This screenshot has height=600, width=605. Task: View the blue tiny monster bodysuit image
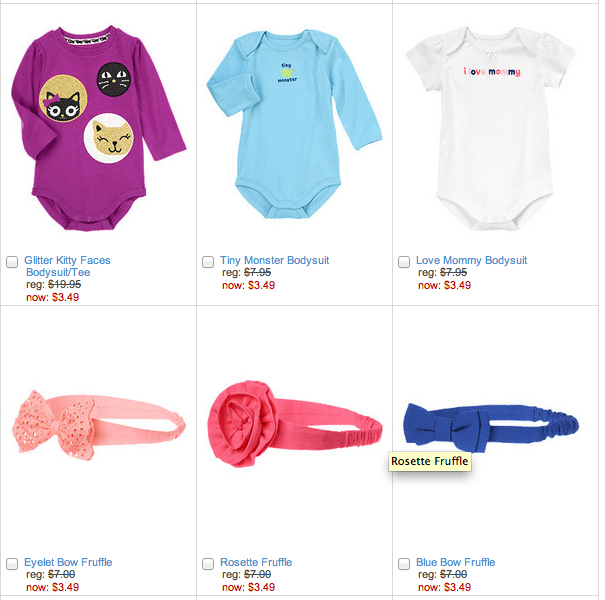click(294, 124)
